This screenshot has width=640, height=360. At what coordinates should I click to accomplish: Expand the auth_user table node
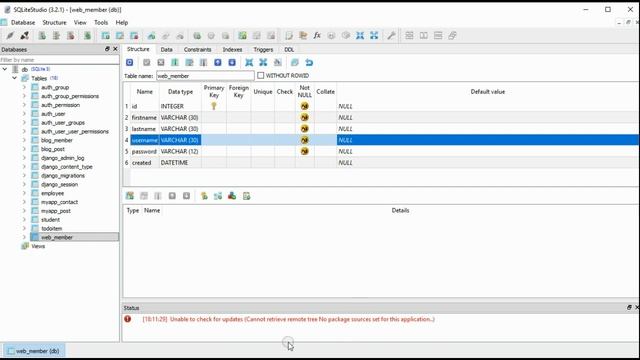(x=24, y=114)
